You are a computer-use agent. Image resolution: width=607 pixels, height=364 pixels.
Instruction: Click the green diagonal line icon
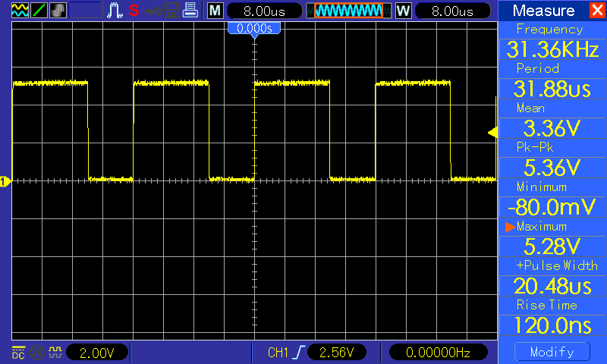(39, 10)
